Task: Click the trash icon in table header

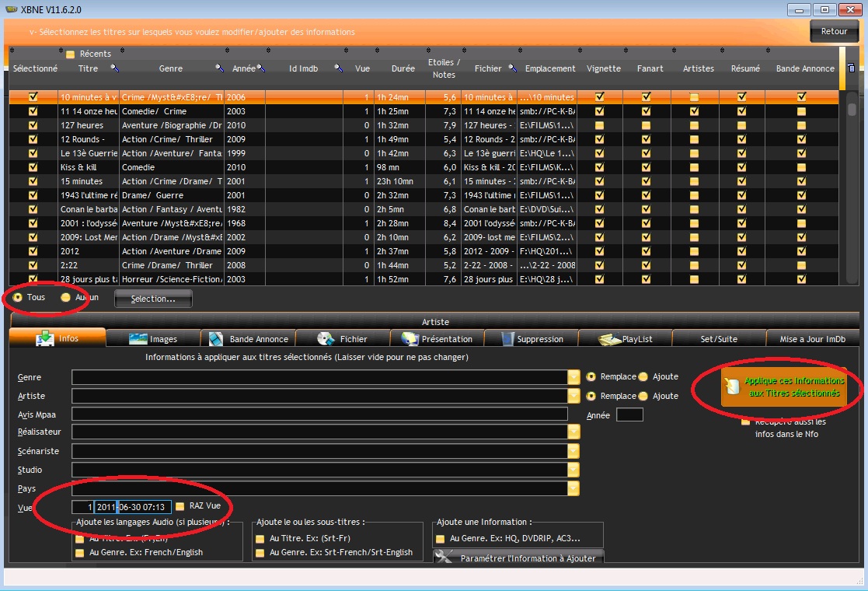Action: click(x=852, y=68)
